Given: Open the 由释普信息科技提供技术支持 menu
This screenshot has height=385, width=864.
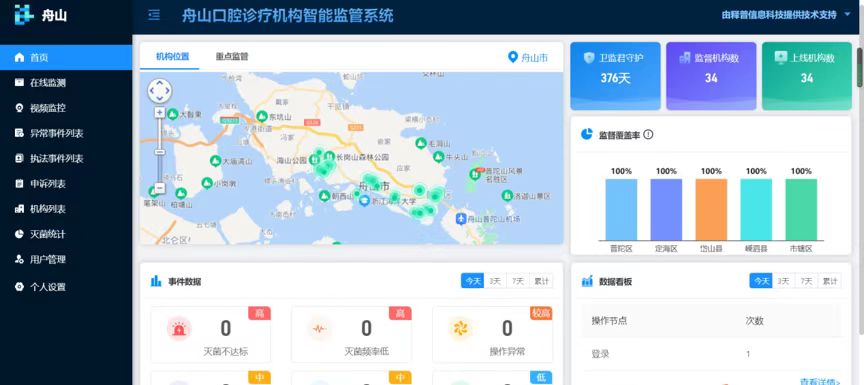Looking at the screenshot, I should click(779, 15).
